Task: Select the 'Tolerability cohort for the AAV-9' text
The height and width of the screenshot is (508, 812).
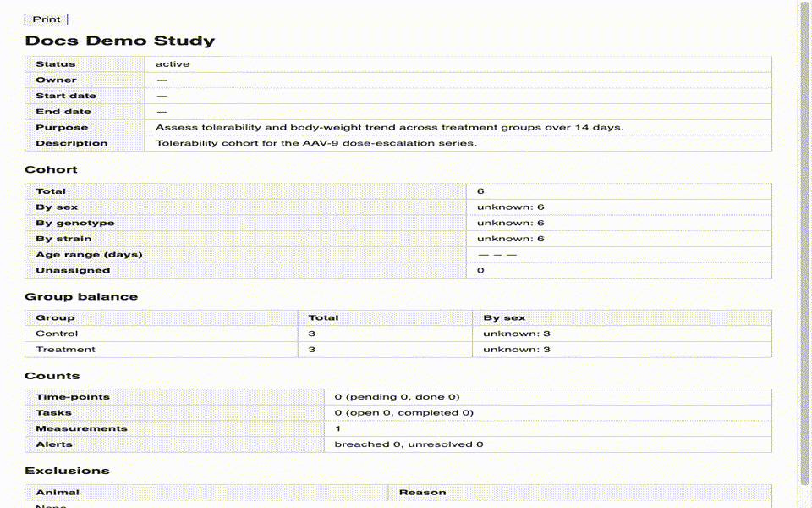Action: (x=248, y=143)
